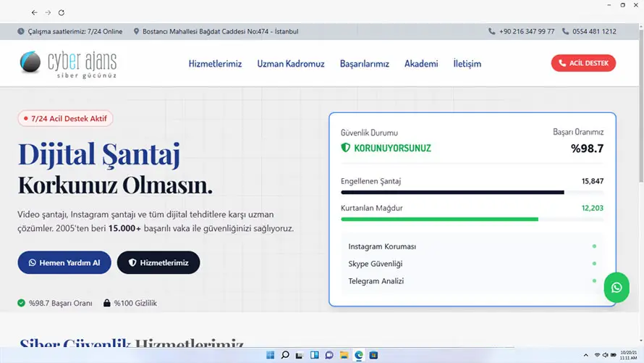Click the dark Hizmetlerimiz hero button

[x=158, y=263]
